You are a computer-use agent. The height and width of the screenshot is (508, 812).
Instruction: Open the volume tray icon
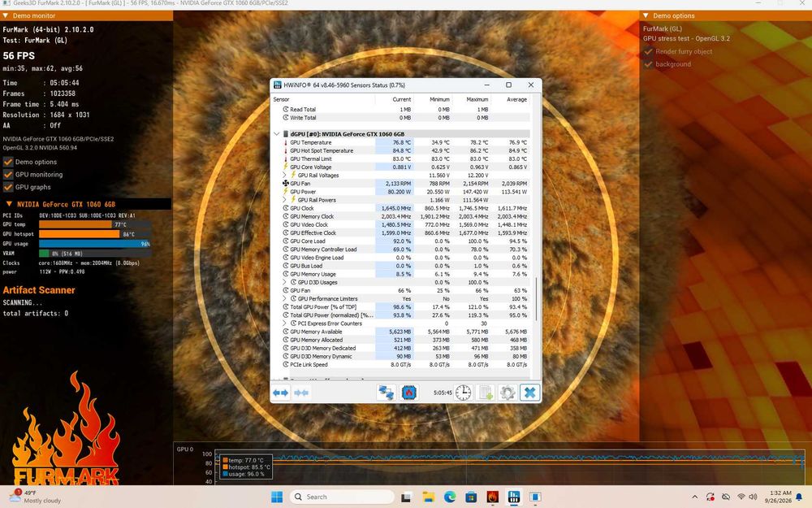coord(753,497)
